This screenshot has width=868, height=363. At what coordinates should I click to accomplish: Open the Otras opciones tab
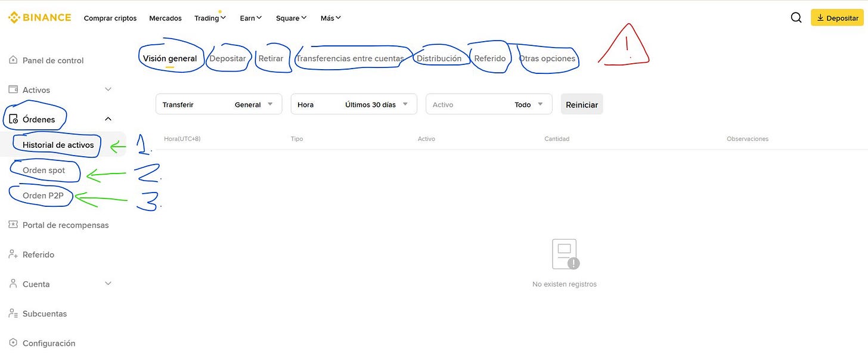tap(547, 58)
